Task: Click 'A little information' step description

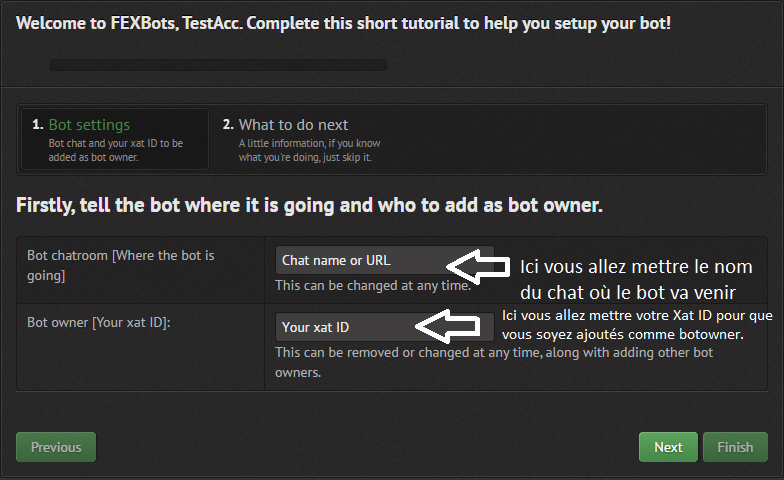Action: click(x=310, y=150)
